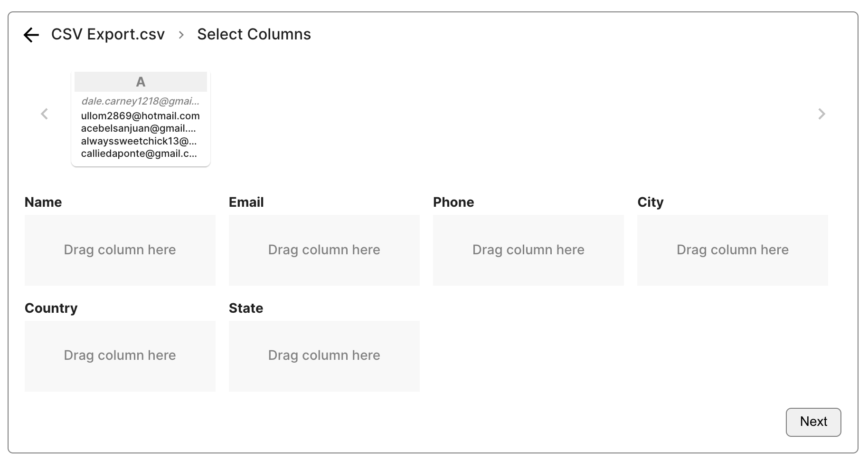Click the breadcrumb separator chevron
Image resolution: width=868 pixels, height=462 pixels.
[181, 35]
